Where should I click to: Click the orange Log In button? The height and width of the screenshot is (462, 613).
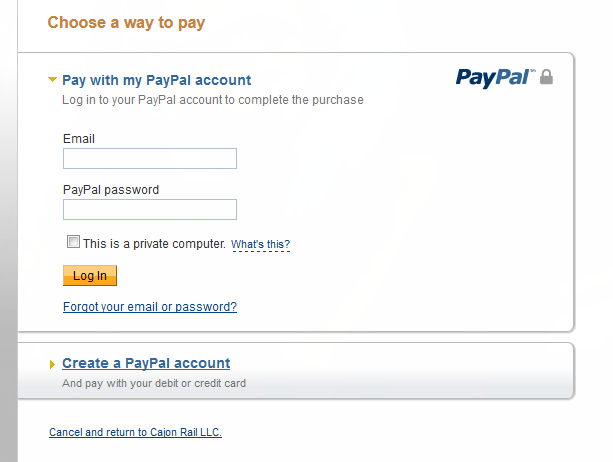click(x=90, y=276)
